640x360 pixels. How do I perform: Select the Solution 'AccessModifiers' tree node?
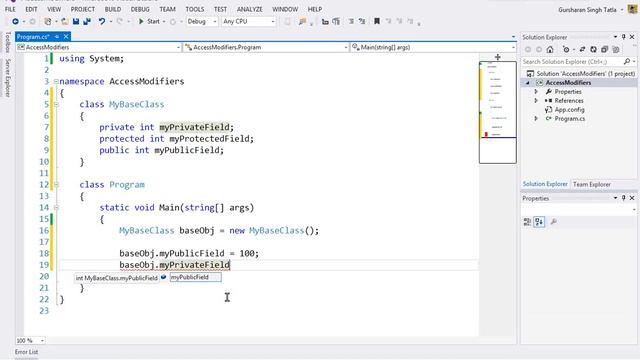(x=580, y=73)
